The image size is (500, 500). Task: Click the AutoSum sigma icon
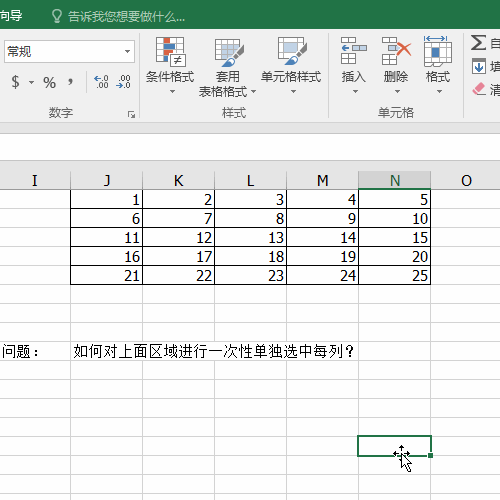478,43
